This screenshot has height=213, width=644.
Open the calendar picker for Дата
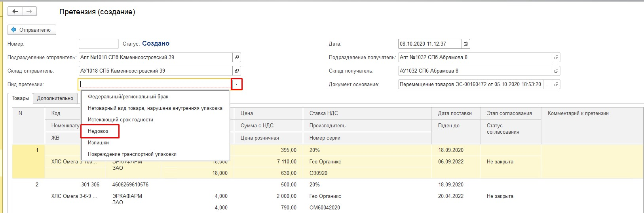point(466,44)
